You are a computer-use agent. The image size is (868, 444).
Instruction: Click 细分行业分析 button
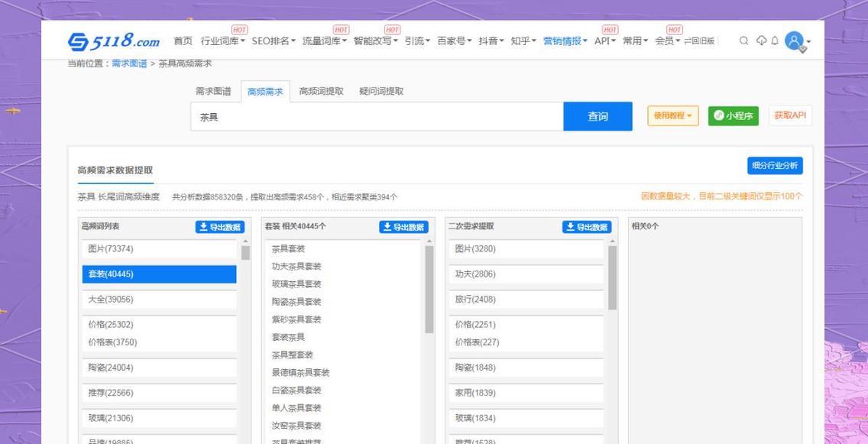coord(775,166)
